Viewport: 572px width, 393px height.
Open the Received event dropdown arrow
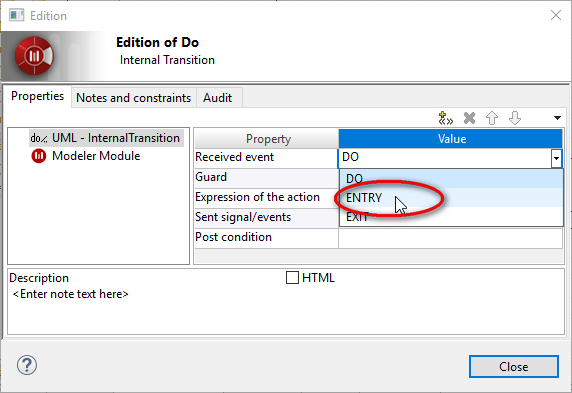[x=556, y=158]
